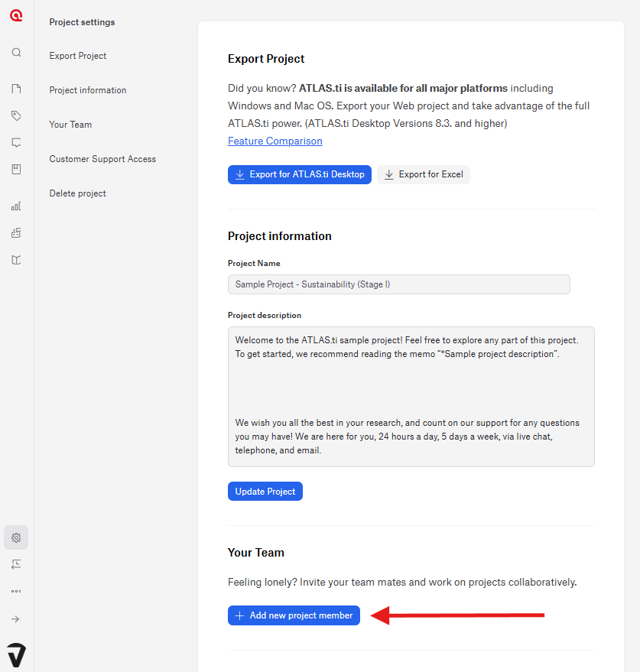Click the Export Project section heading

[266, 59]
